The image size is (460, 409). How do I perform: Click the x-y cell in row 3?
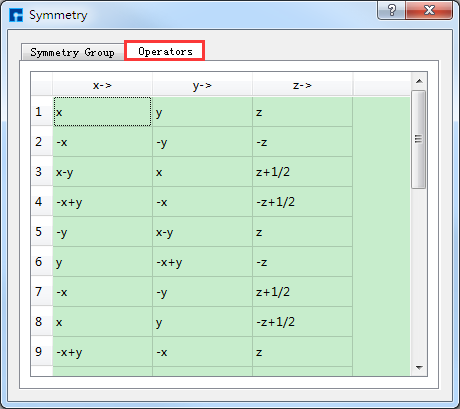tap(102, 171)
